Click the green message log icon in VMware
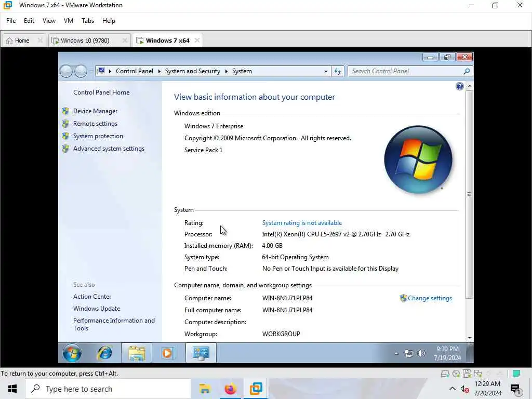 point(516,374)
